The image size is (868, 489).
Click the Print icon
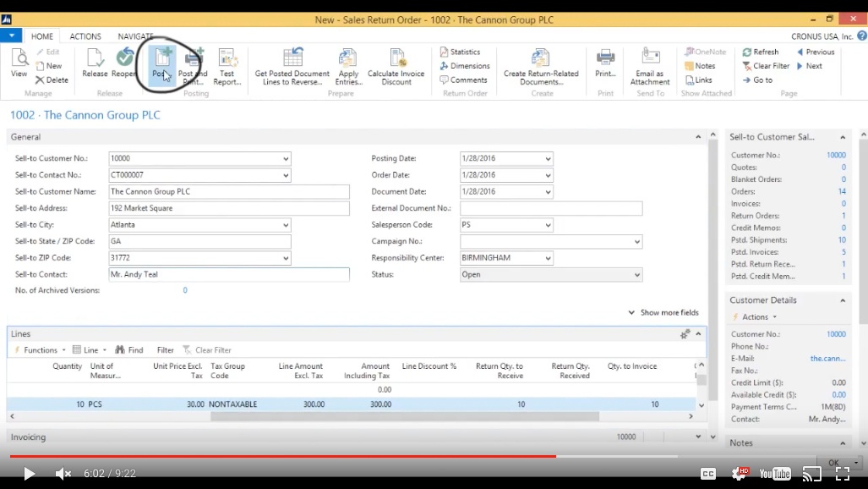pyautogui.click(x=605, y=63)
